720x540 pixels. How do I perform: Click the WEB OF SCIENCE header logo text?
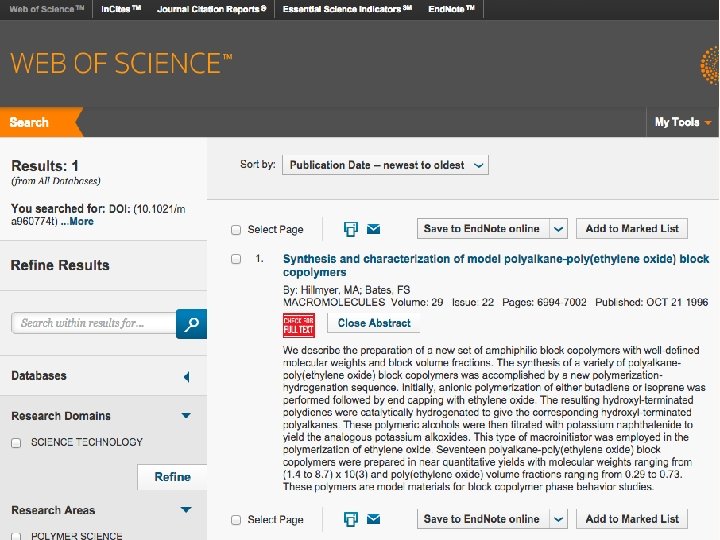121,63
